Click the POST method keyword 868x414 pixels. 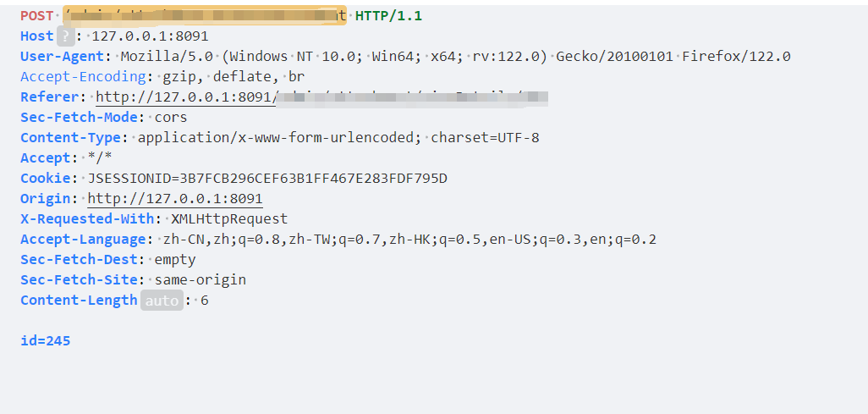tap(37, 16)
